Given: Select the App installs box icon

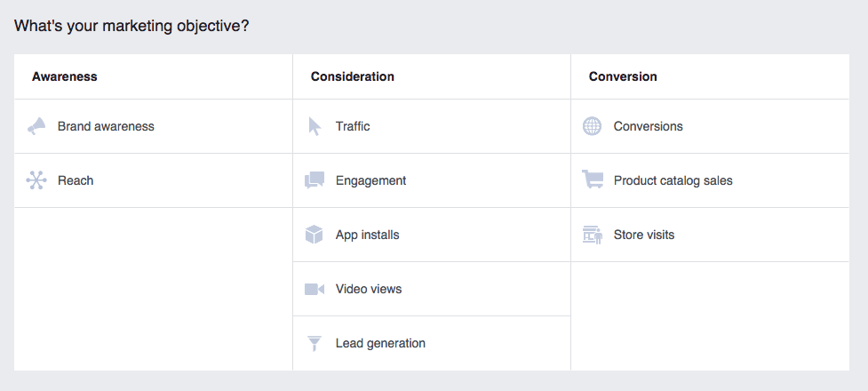Looking at the screenshot, I should pos(314,235).
